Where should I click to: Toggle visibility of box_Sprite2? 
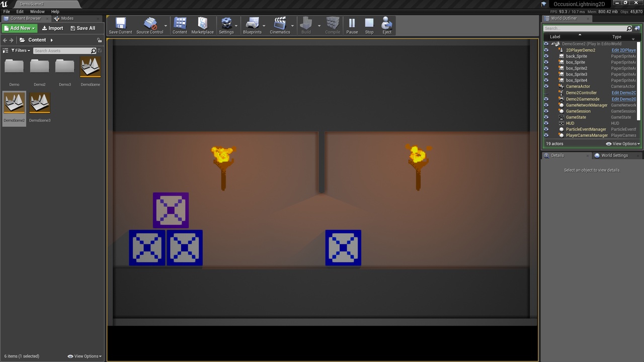(546, 68)
